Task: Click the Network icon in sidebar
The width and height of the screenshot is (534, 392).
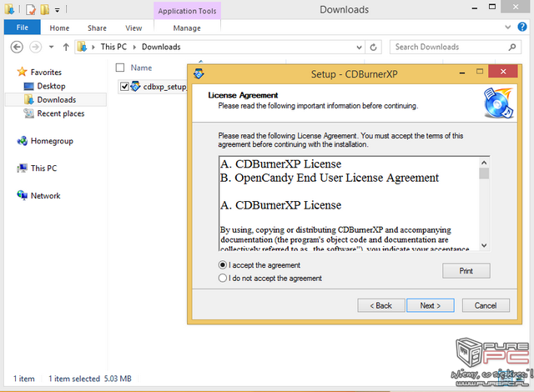Action: coord(23,195)
